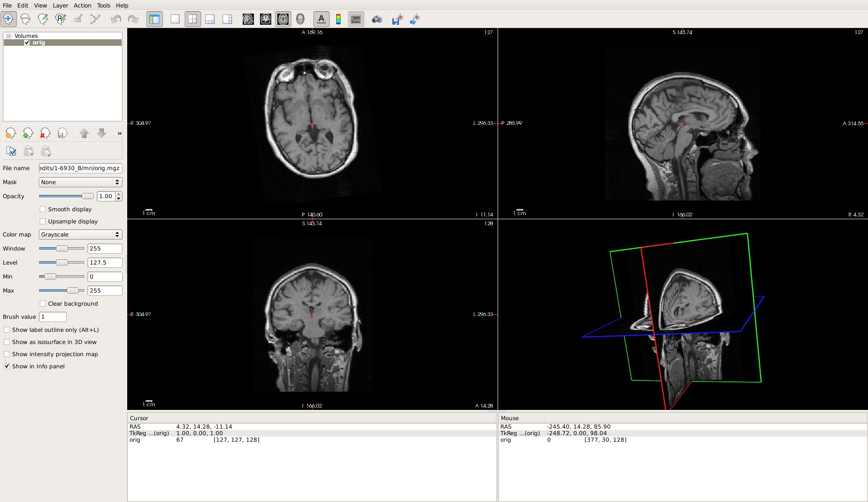Open the Layer menu
Screen dimensions: 868x502
coord(60,6)
